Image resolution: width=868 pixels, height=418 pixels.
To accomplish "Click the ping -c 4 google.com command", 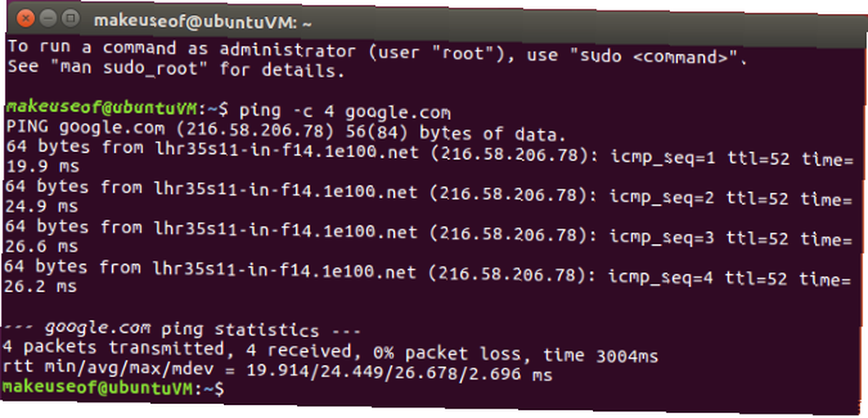I will coord(345,112).
